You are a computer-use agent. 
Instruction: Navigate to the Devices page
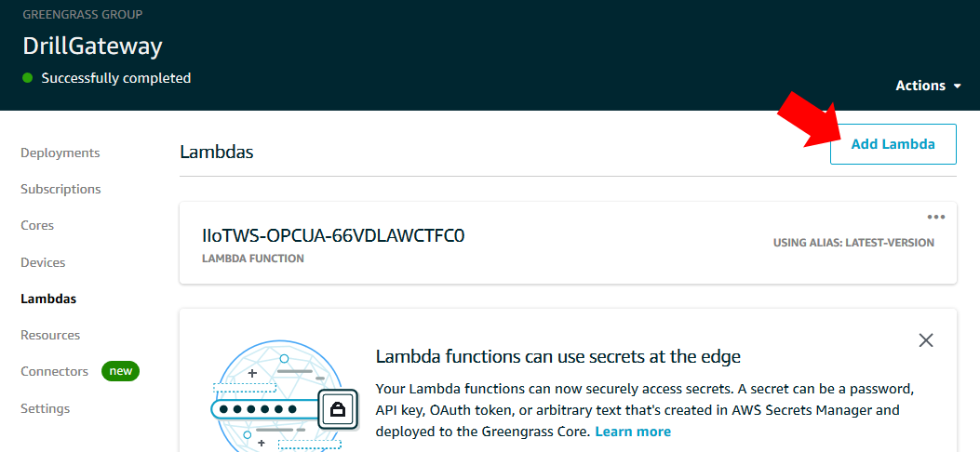43,262
